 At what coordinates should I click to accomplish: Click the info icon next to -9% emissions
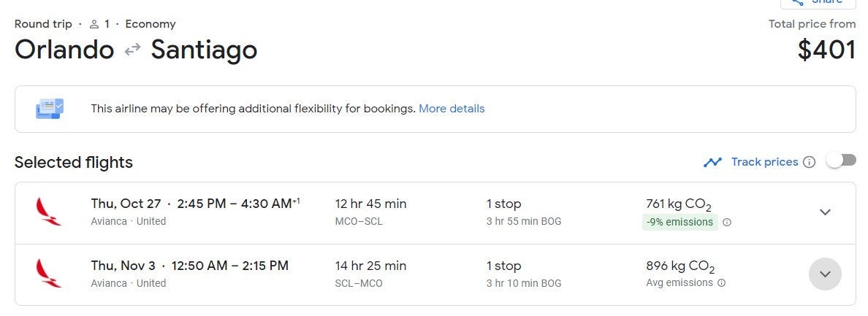[x=727, y=223]
